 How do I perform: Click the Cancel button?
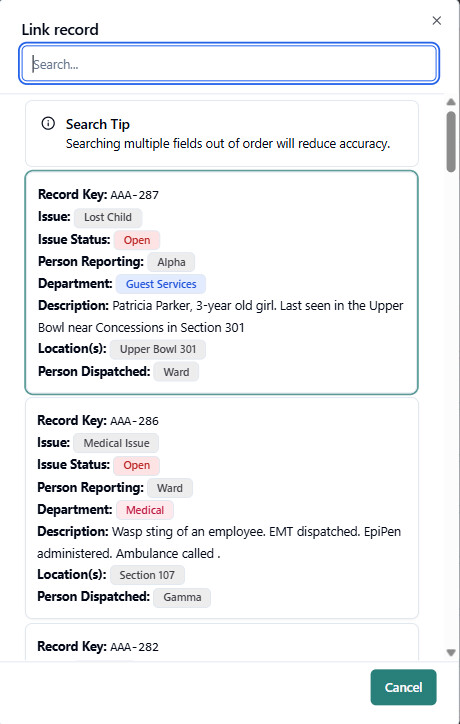point(403,687)
